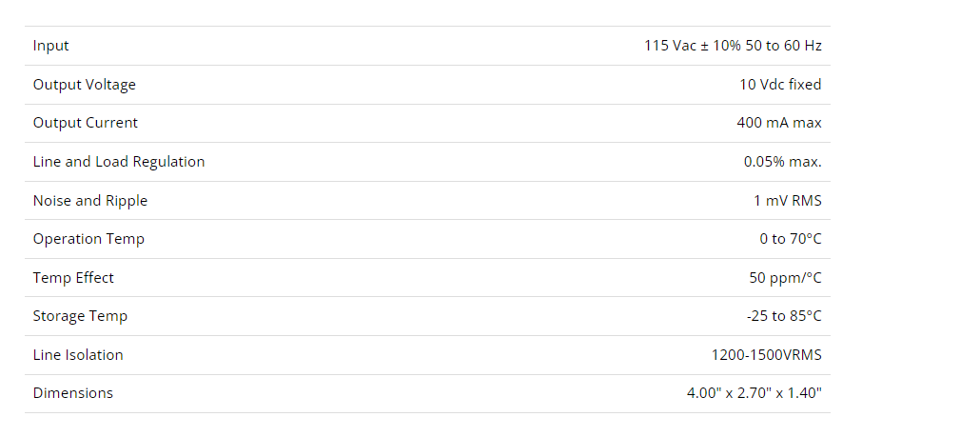The height and width of the screenshot is (437, 980).
Task: Click the Storage Temp label
Action: pyautogui.click(x=80, y=316)
